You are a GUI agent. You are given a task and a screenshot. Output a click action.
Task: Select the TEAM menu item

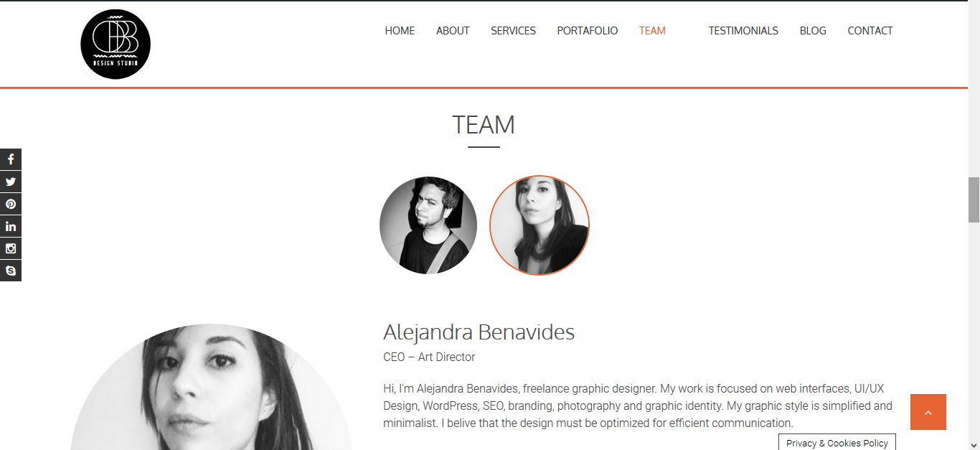[x=652, y=31]
